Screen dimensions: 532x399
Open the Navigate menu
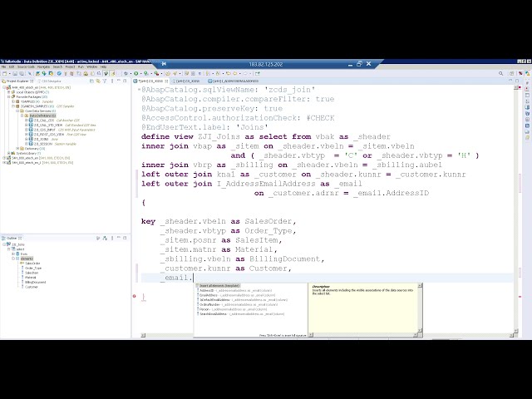point(43,66)
